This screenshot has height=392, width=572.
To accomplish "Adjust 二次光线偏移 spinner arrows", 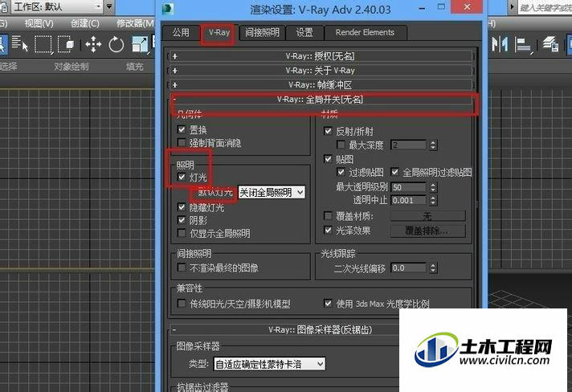I will [x=433, y=268].
